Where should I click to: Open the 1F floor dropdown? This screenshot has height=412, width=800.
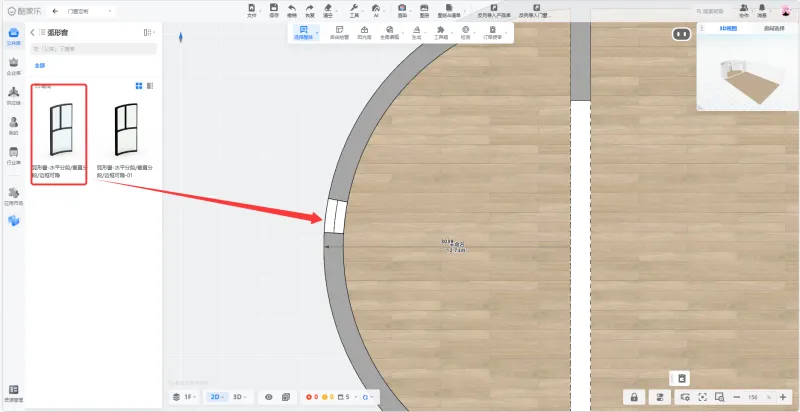(x=183, y=397)
